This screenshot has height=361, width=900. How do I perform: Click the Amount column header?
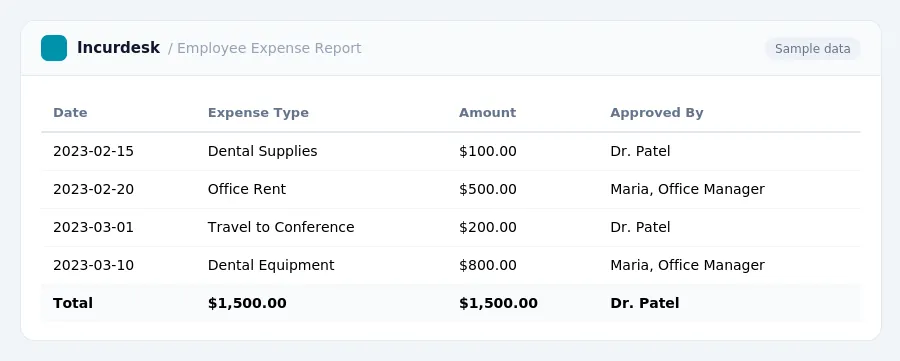pyautogui.click(x=487, y=112)
